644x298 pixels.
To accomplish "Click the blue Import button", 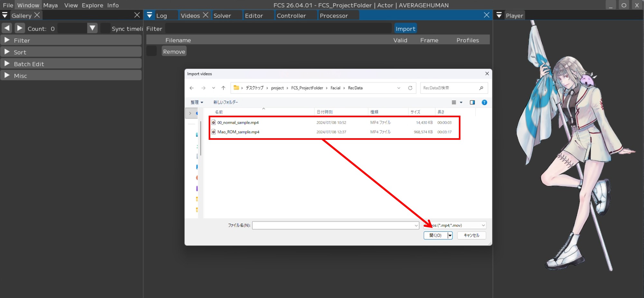I will pyautogui.click(x=405, y=29).
